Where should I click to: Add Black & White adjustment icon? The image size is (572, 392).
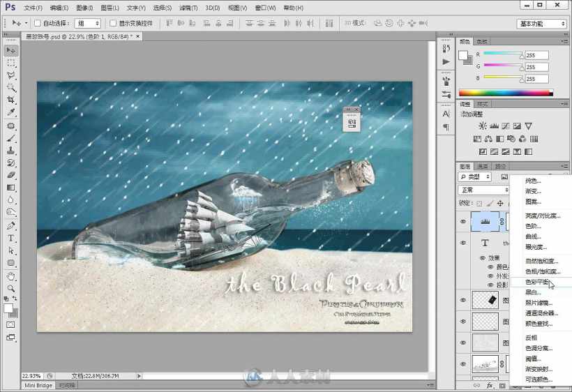(499, 139)
